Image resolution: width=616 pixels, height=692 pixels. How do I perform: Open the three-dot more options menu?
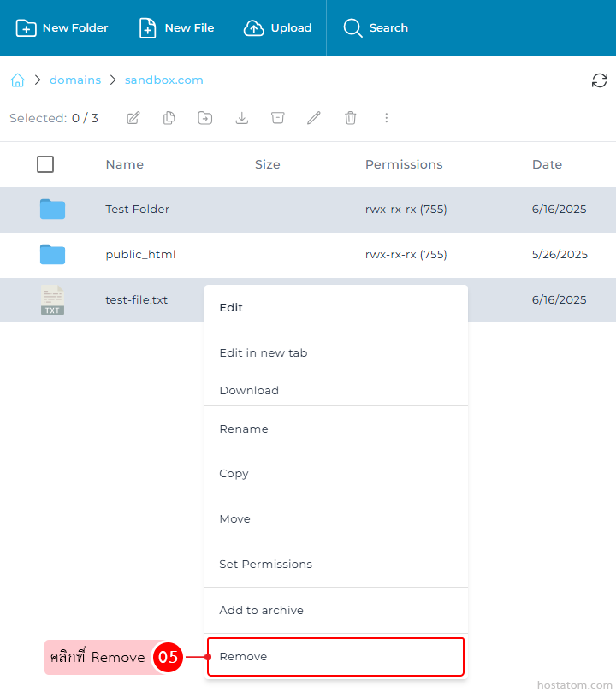pyautogui.click(x=387, y=118)
